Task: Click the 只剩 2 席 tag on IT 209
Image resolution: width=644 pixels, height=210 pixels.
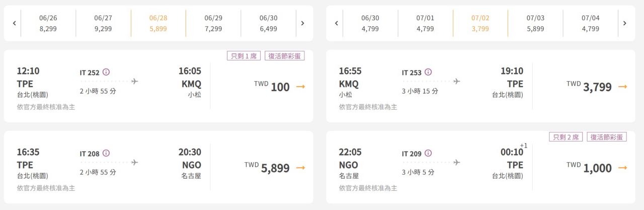Action: [566, 137]
